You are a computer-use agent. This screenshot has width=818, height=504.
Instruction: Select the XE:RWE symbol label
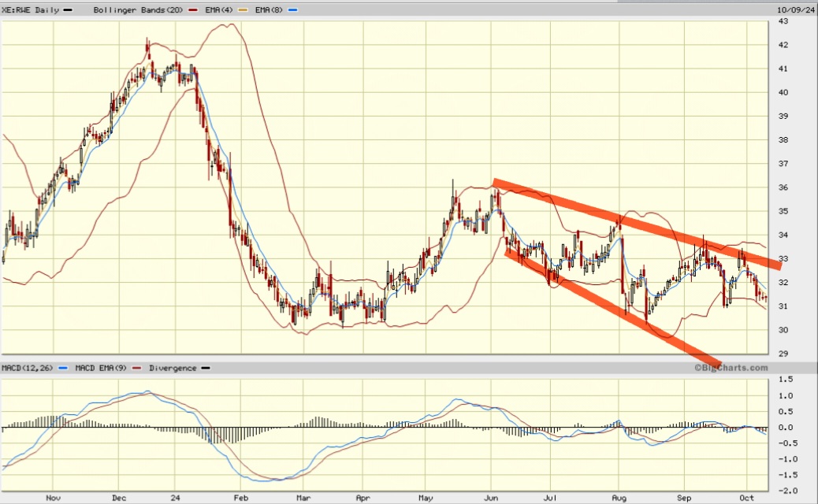(x=16, y=9)
